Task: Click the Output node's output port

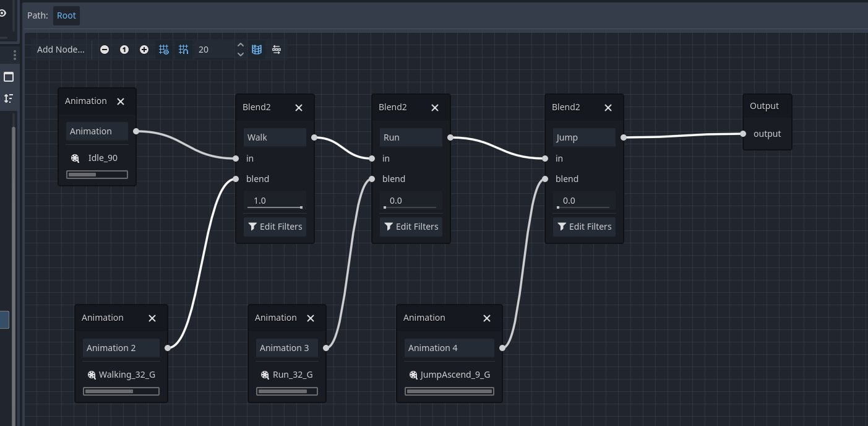Action: (744, 134)
